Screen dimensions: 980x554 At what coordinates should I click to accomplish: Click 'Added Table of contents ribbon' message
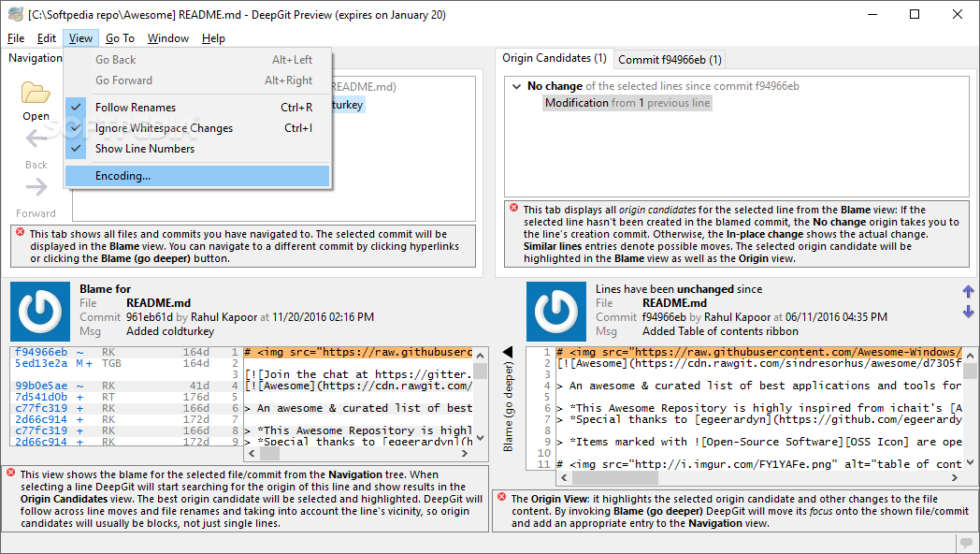tap(720, 331)
